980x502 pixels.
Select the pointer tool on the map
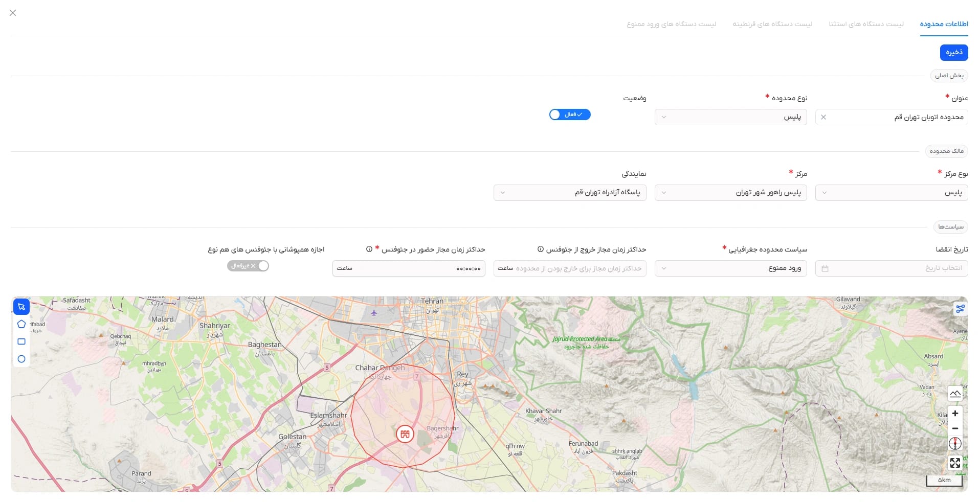[21, 307]
